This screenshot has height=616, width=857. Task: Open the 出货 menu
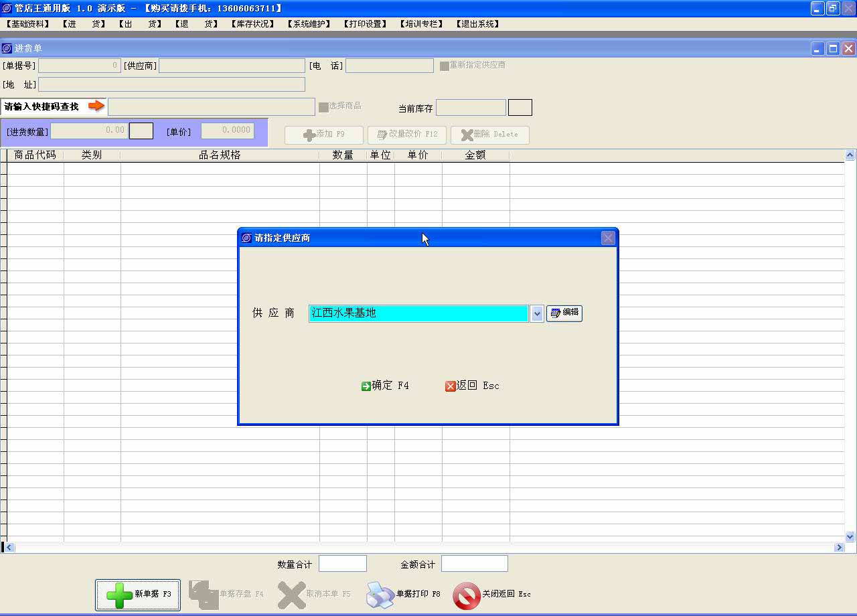(141, 23)
